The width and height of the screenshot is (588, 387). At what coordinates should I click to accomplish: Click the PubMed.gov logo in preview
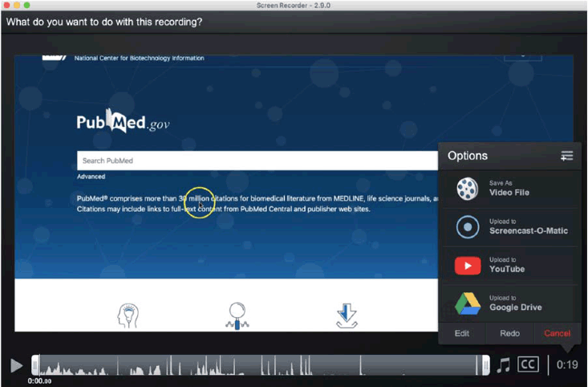(123, 121)
